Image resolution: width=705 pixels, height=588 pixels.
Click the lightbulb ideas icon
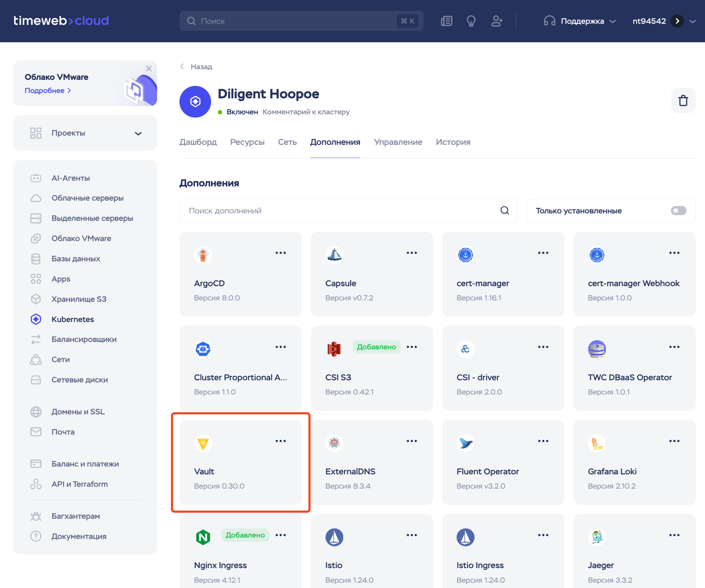471,21
